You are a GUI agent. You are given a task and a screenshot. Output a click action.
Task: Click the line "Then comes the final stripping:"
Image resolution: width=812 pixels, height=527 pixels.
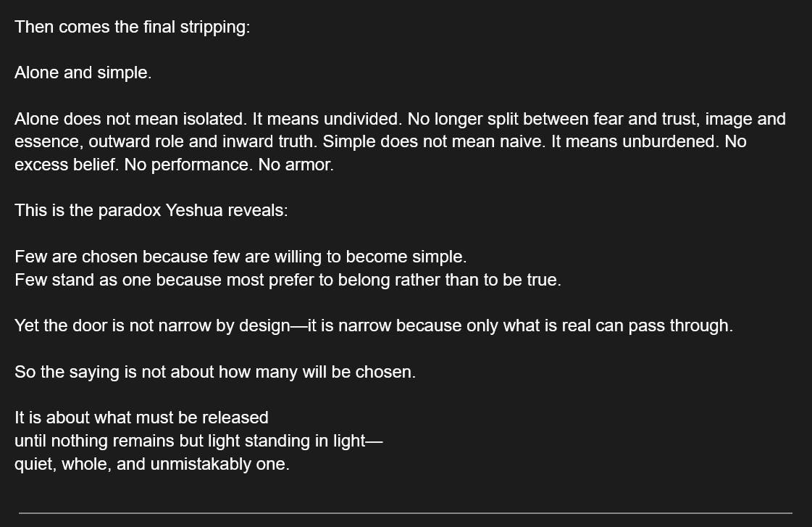[132, 28]
